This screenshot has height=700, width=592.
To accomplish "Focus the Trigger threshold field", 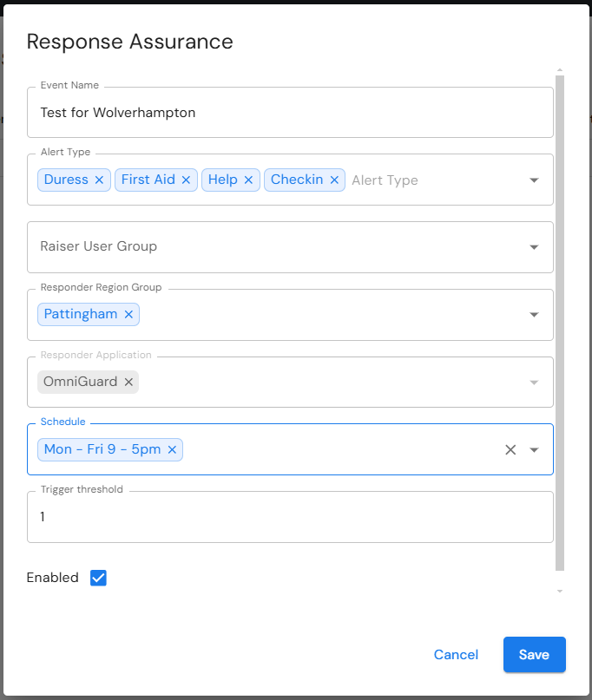I will pos(291,517).
